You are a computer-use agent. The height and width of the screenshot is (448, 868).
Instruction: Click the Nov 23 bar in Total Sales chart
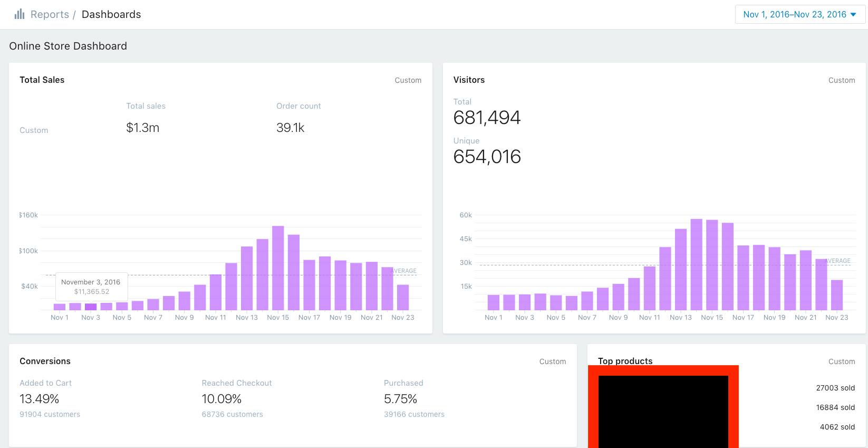coord(403,297)
